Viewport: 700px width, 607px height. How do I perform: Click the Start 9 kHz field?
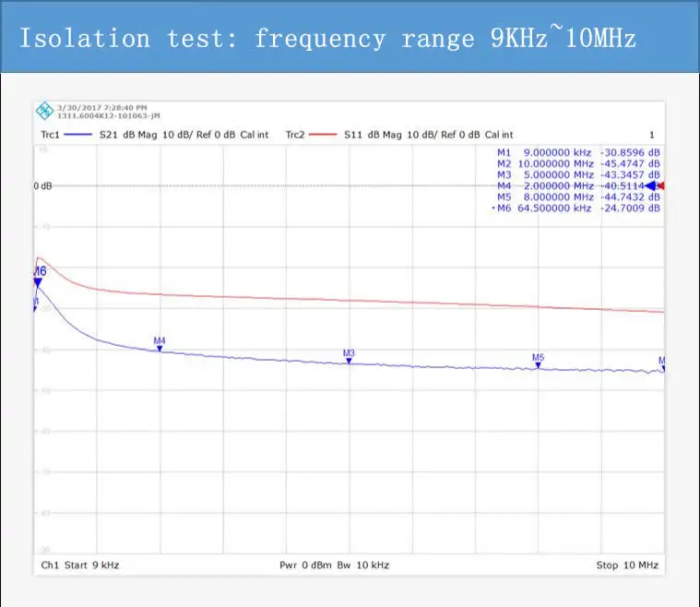pyautogui.click(x=91, y=565)
